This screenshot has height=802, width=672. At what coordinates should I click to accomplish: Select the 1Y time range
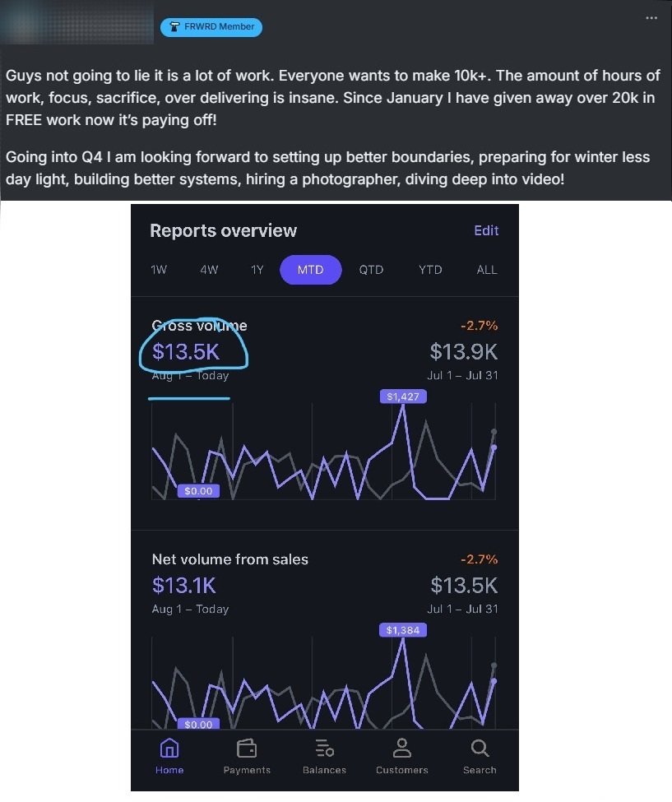[x=257, y=270]
